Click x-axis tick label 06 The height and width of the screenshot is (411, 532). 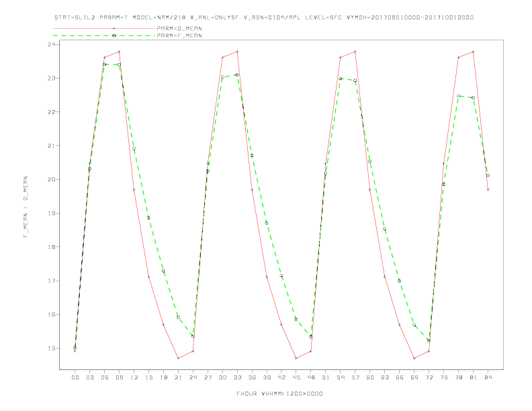105,377
